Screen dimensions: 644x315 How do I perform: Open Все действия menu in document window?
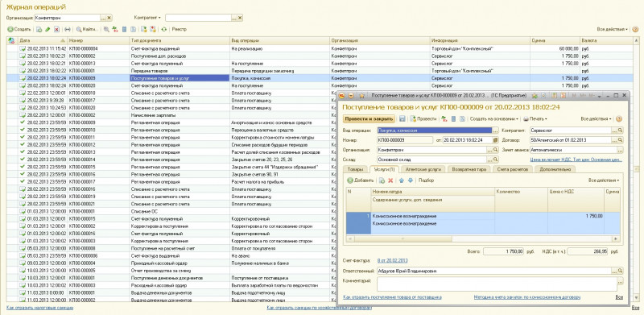[x=596, y=119]
